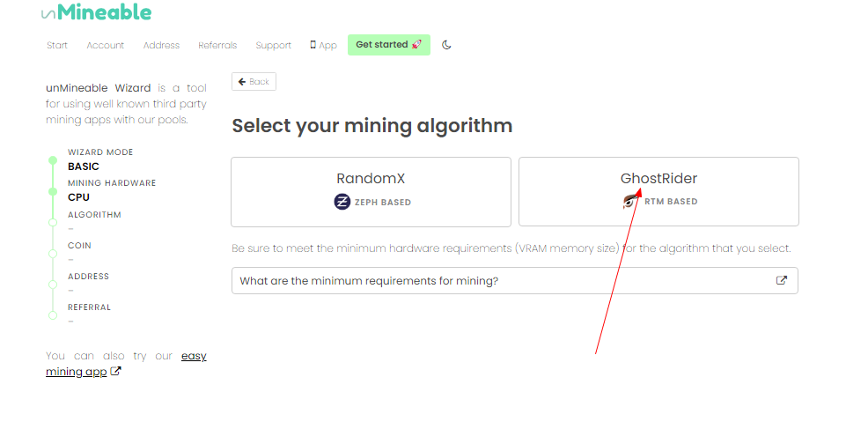Choose the GhostRider algorithm card
This screenshot has height=444, width=868.
(658, 191)
